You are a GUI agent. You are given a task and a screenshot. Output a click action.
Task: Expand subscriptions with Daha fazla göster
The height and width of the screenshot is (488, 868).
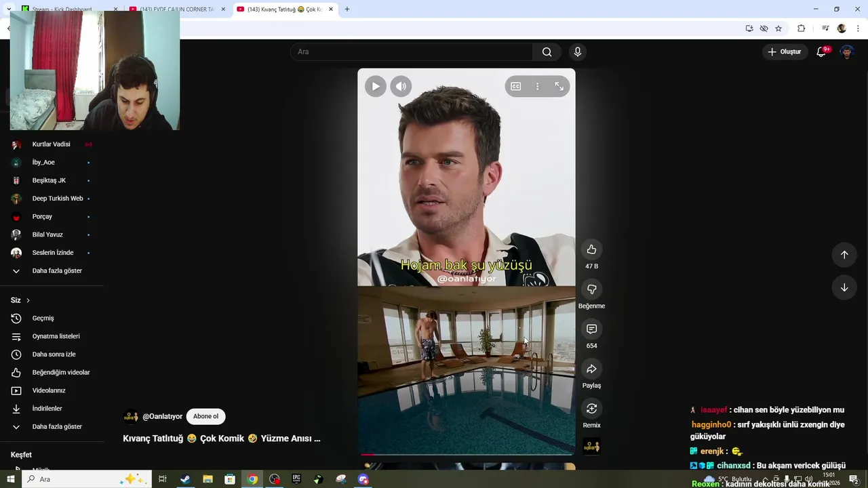point(52,270)
